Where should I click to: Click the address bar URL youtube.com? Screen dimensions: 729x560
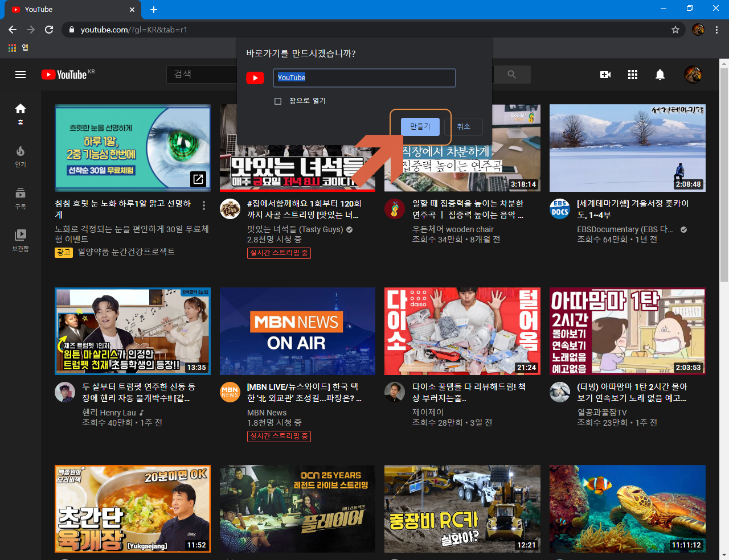click(x=134, y=30)
